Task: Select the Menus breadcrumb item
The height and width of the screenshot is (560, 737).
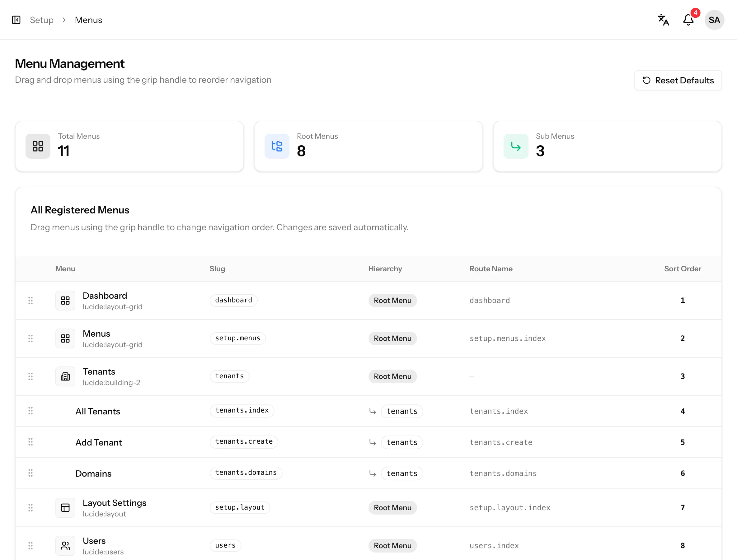Action: click(88, 20)
